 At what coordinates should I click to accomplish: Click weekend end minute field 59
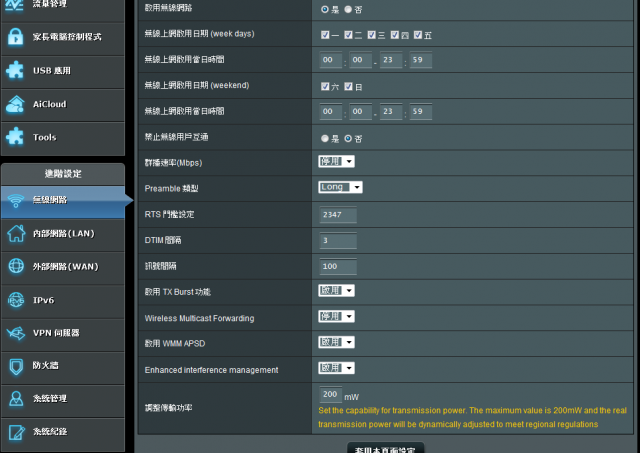pos(420,112)
